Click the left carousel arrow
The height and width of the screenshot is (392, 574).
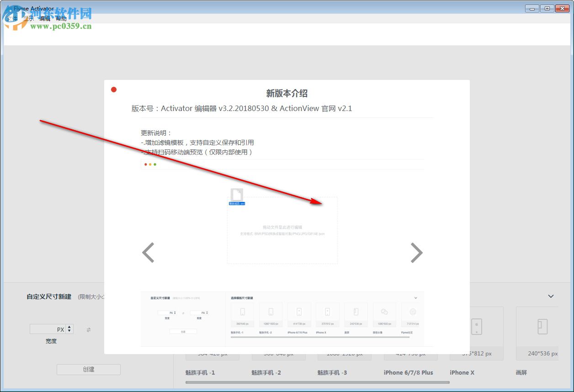point(148,252)
